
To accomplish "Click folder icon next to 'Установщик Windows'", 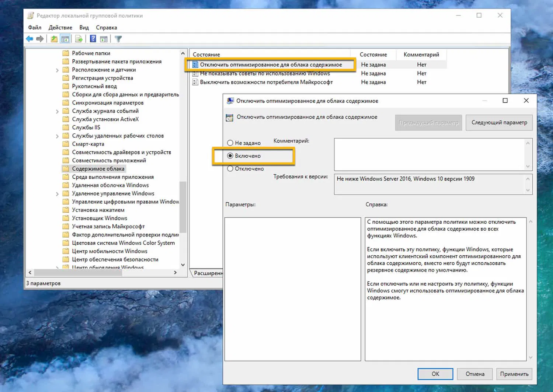I will [66, 218].
